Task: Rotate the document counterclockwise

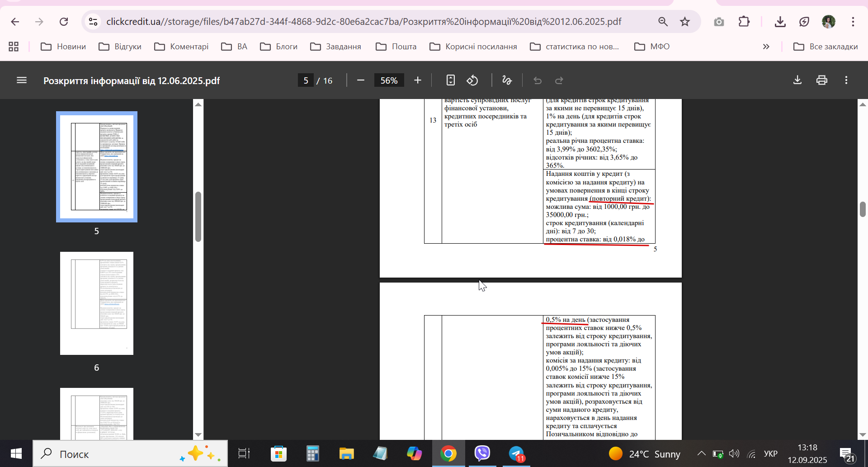Action: 472,80
